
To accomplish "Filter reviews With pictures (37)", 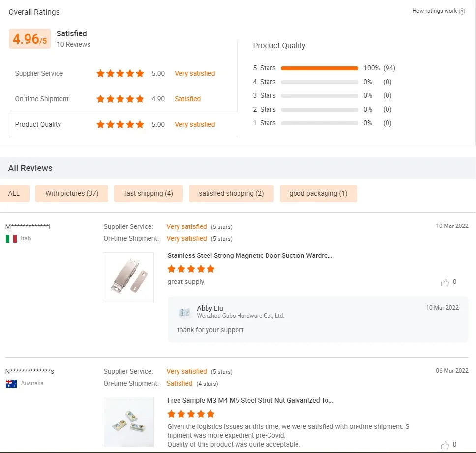I will [x=72, y=194].
